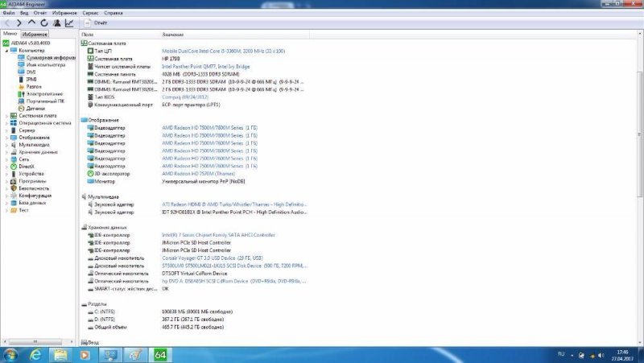The image size is (644, 363).
Task: Open the graph chart toolbar icon
Action: pyautogui.click(x=69, y=23)
